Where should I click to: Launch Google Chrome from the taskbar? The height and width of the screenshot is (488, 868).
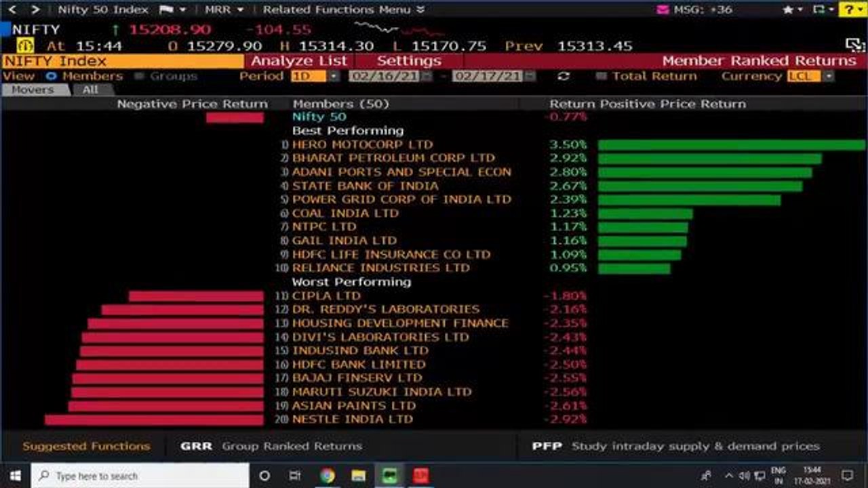click(328, 476)
